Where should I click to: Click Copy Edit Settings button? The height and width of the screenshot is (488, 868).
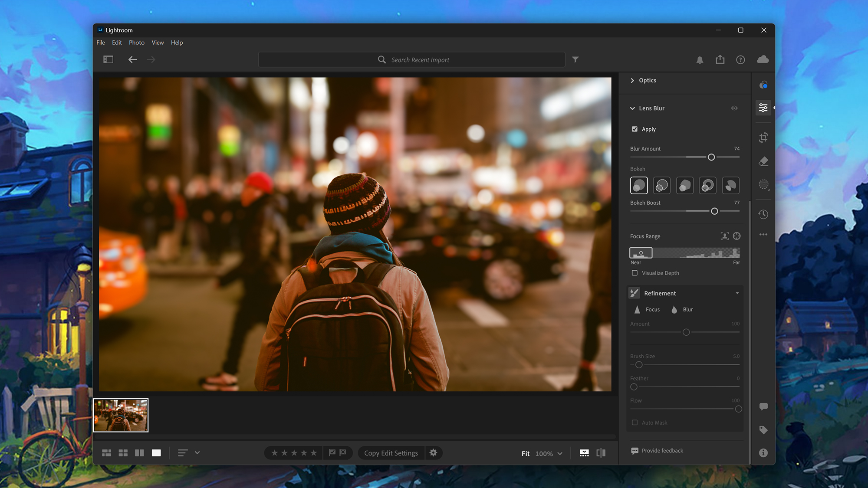391,453
